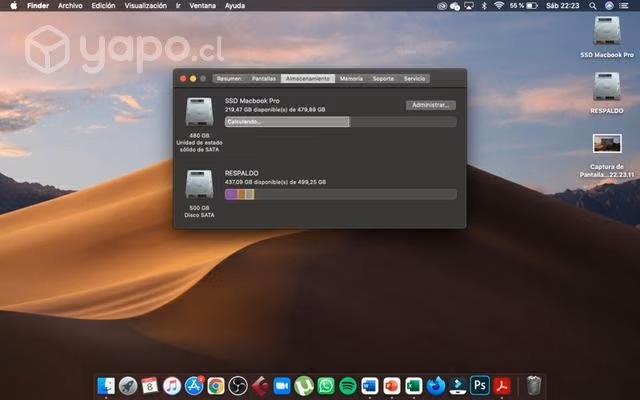Open Visualización menu
The image size is (640, 400).
pos(146,6)
